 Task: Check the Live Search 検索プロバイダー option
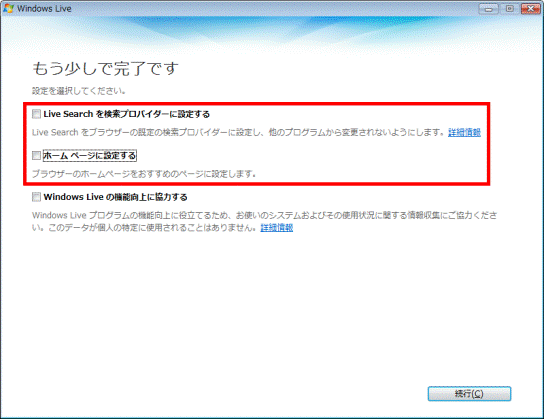(36, 114)
